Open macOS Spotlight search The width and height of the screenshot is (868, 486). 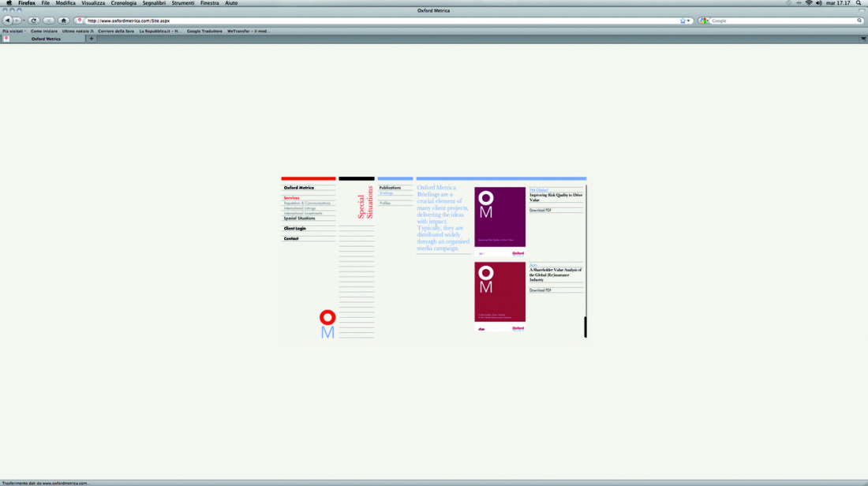coord(859,3)
